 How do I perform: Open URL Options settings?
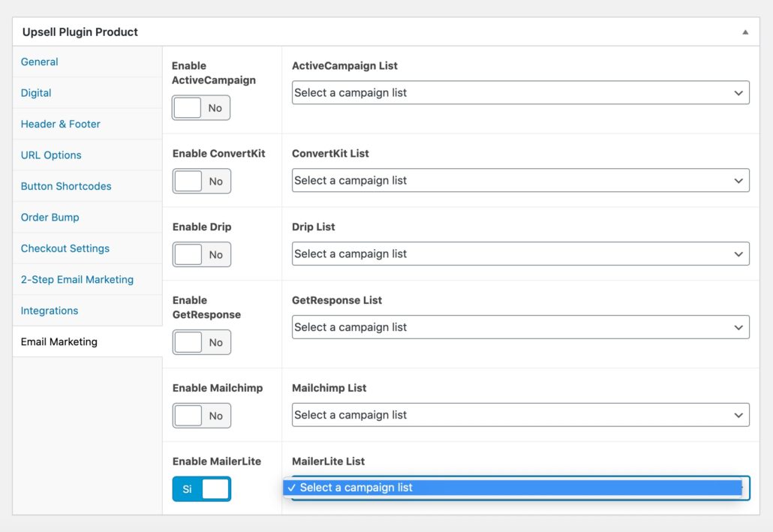point(50,155)
